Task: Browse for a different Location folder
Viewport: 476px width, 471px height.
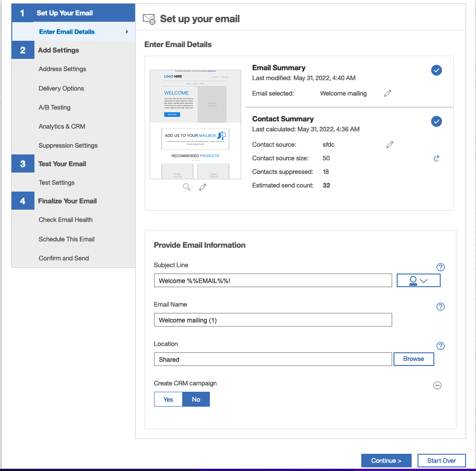Action: pyautogui.click(x=413, y=359)
